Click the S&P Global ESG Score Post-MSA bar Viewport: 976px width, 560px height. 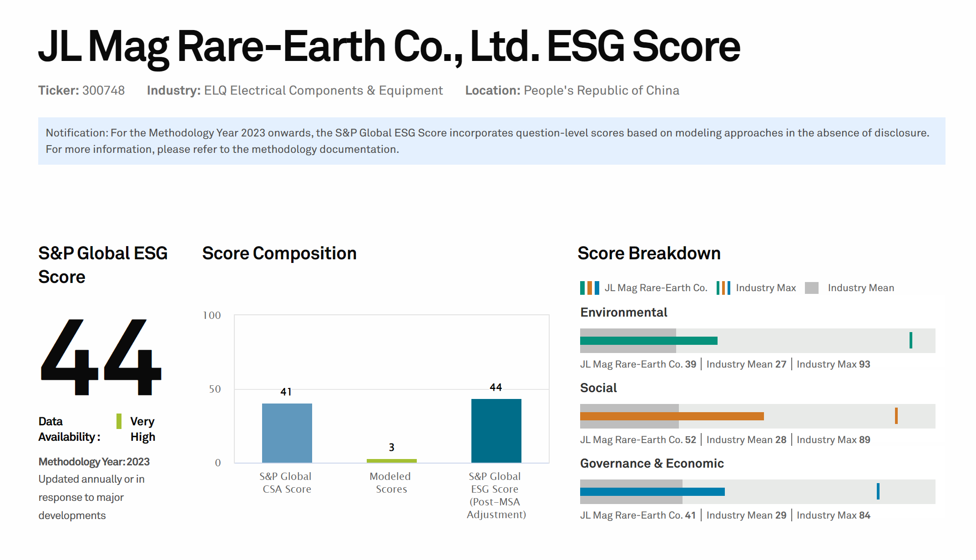[x=496, y=430]
